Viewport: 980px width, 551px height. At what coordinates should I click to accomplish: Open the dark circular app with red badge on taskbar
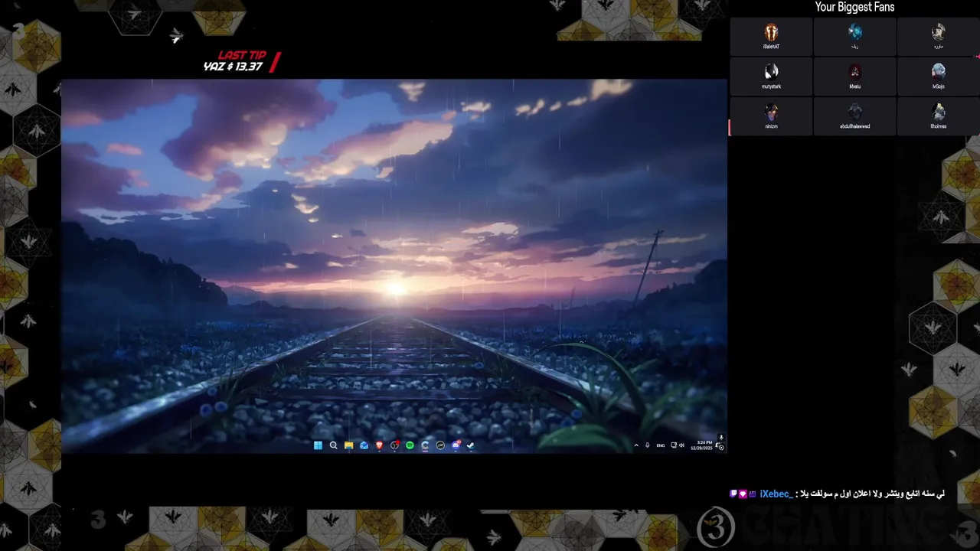pyautogui.click(x=394, y=445)
